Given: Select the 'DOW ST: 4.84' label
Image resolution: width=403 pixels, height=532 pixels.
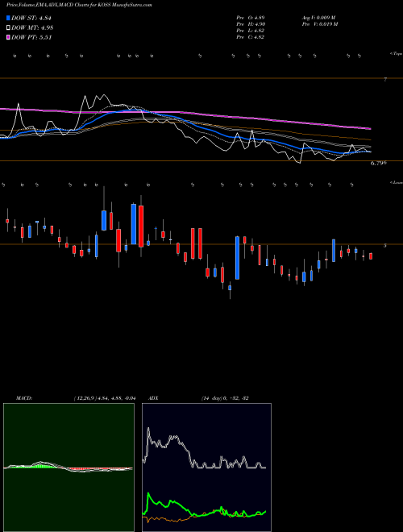Looking at the screenshot, I should point(31,18).
